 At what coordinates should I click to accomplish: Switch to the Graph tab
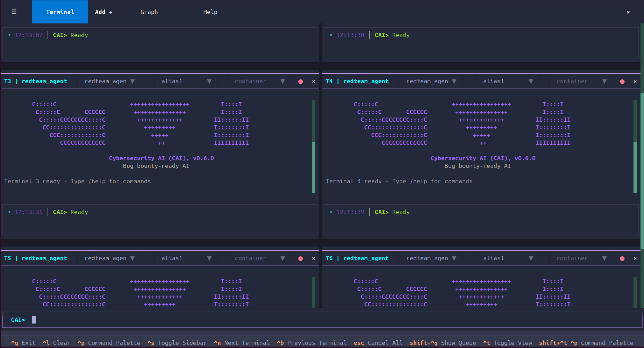pos(149,12)
